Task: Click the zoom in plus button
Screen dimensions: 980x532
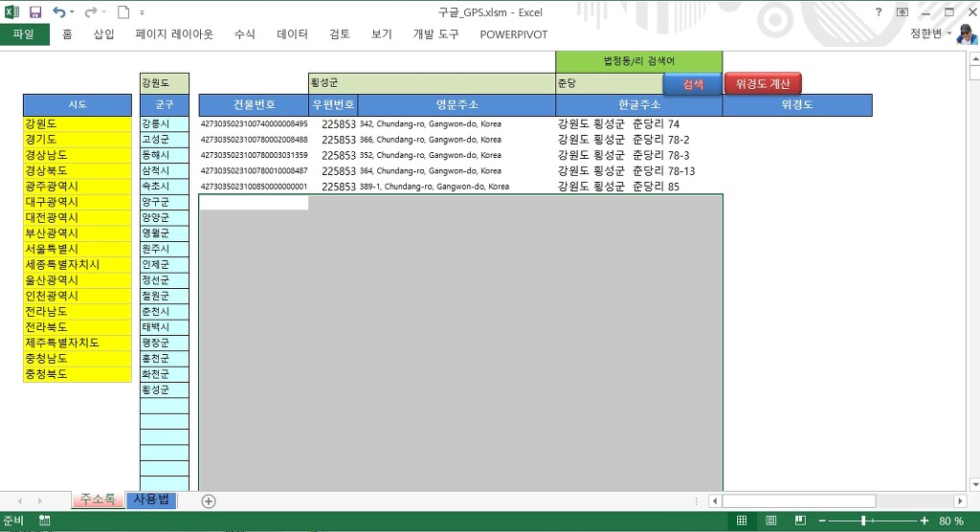Action: click(924, 521)
